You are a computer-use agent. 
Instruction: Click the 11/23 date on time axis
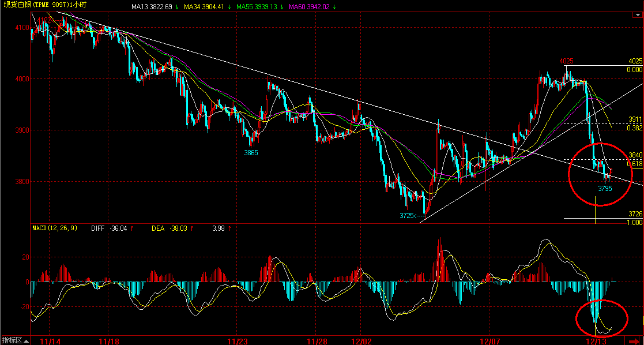point(237,341)
